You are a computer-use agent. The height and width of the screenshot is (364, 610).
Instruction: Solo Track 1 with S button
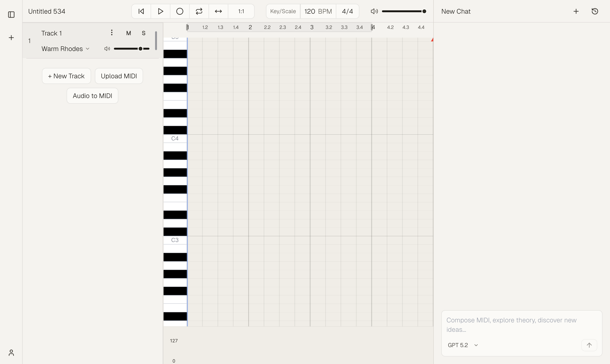144,33
